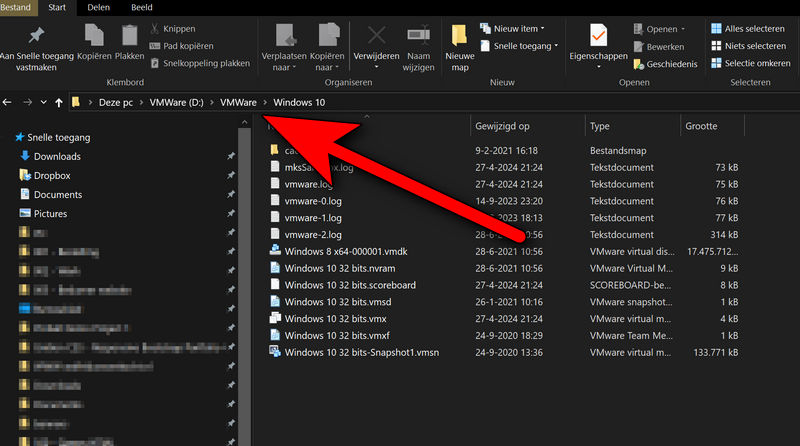Click Bewerken in the ribbon
The image size is (800, 446).
659,46
